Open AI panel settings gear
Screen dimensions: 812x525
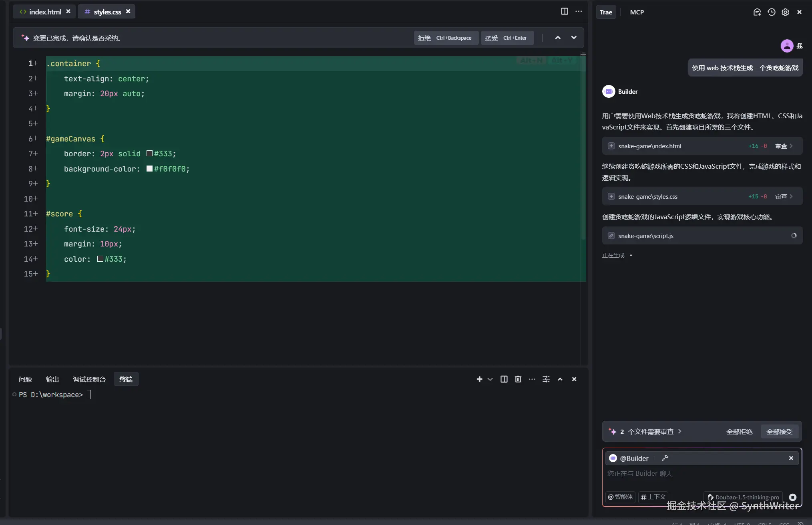[785, 12]
